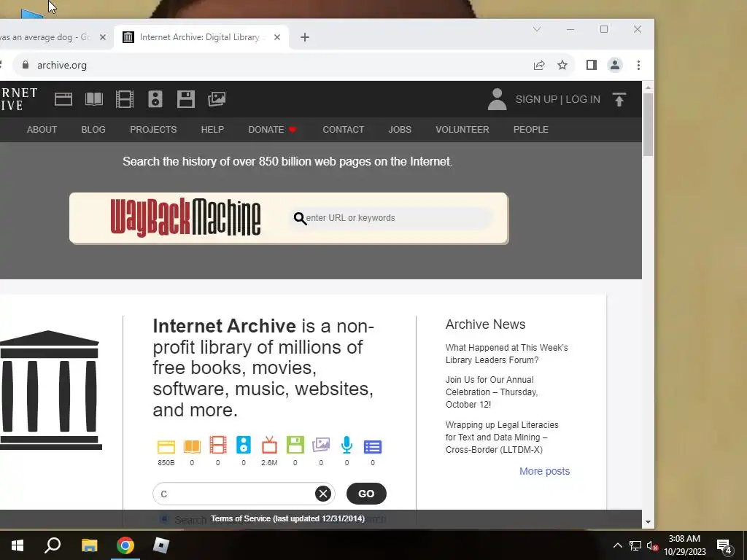The height and width of the screenshot is (560, 747).
Task: Open the microphone Concerts collection icon
Action: [x=347, y=445]
